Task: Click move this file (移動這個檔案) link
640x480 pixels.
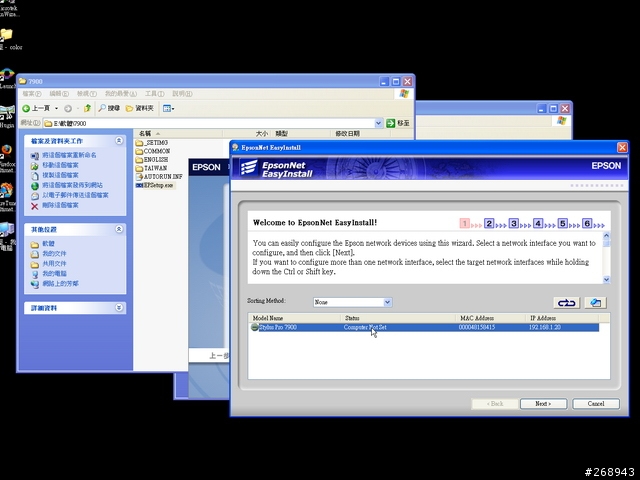Action: point(60,165)
